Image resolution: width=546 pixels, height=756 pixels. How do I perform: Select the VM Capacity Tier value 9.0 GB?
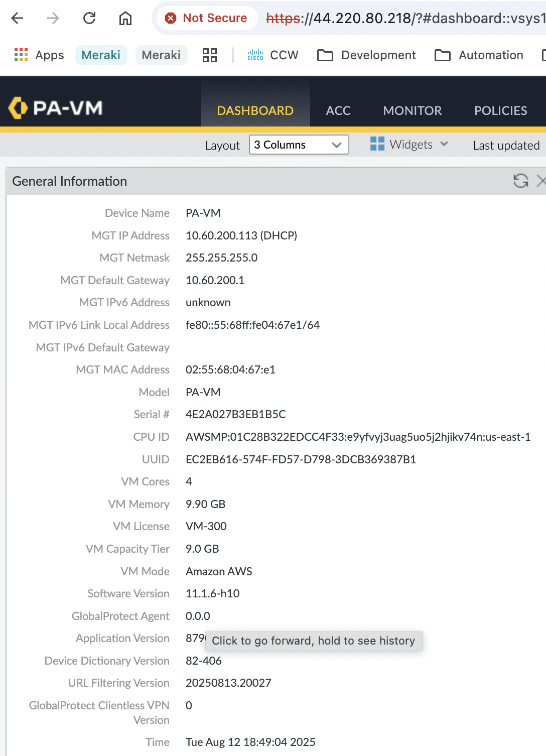click(202, 549)
